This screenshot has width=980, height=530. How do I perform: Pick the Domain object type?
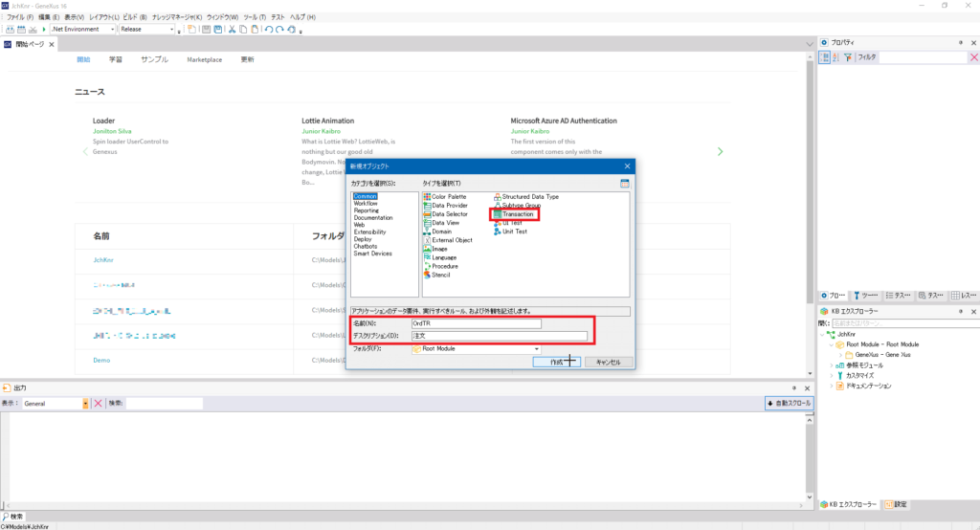coord(437,232)
